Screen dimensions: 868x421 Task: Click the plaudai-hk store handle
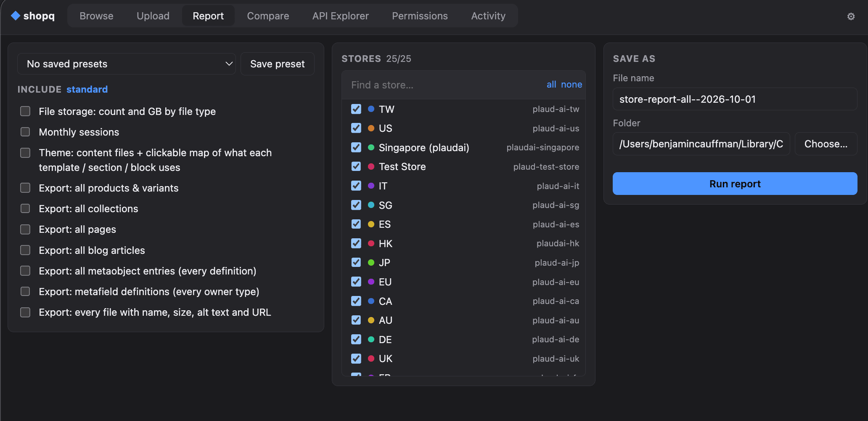tap(558, 243)
